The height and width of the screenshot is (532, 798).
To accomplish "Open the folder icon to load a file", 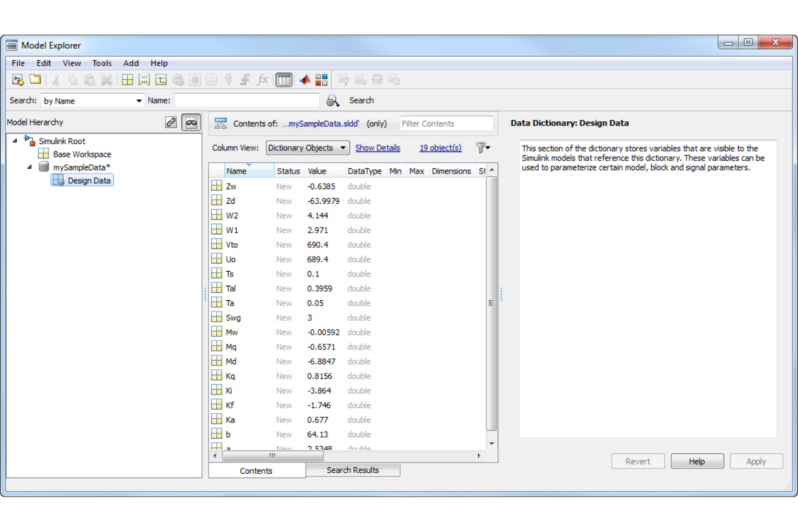I will point(35,79).
